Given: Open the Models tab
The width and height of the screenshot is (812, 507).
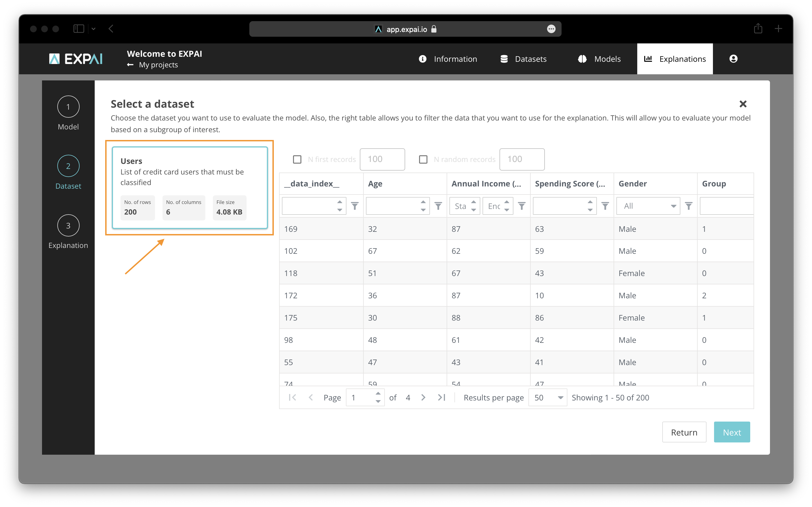Looking at the screenshot, I should [x=599, y=59].
